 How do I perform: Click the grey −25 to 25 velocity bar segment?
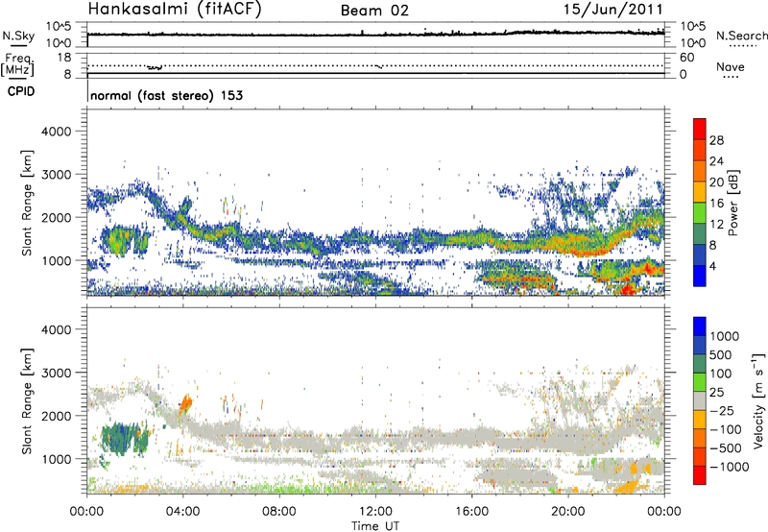[x=700, y=400]
